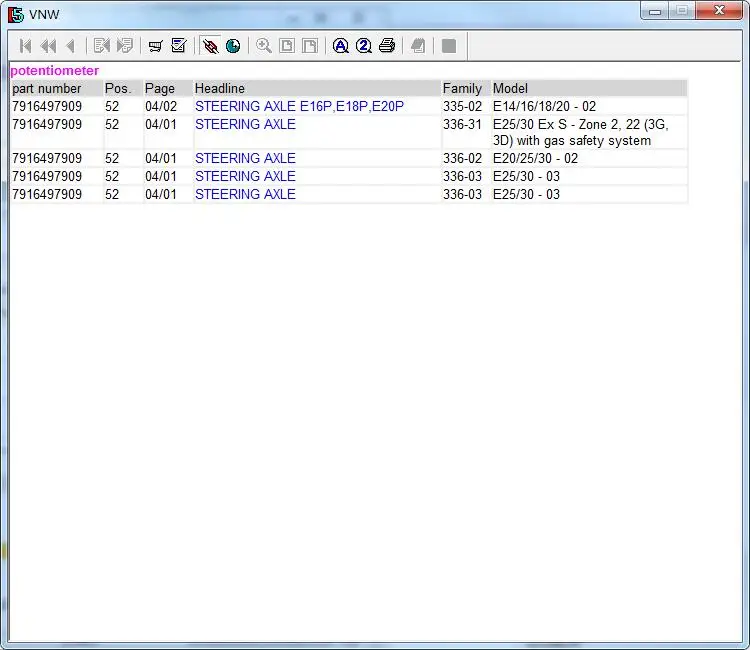Click page value 04/02
The image size is (750, 650).
pos(161,106)
